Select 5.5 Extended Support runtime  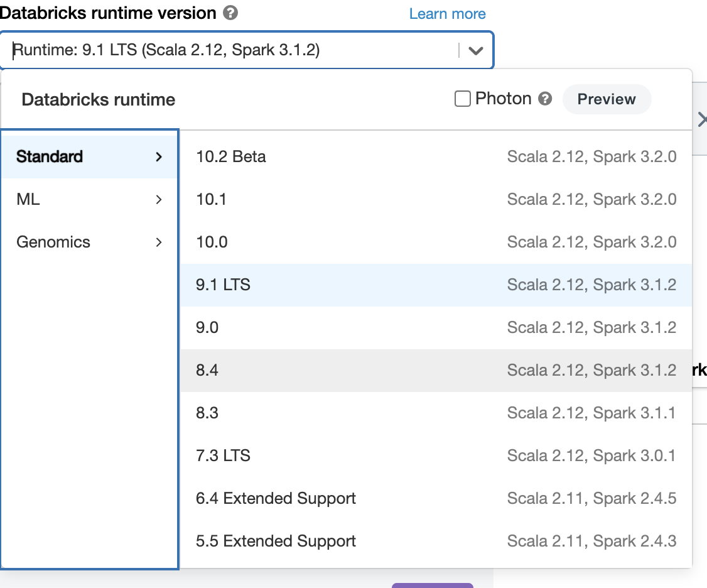tap(436, 541)
